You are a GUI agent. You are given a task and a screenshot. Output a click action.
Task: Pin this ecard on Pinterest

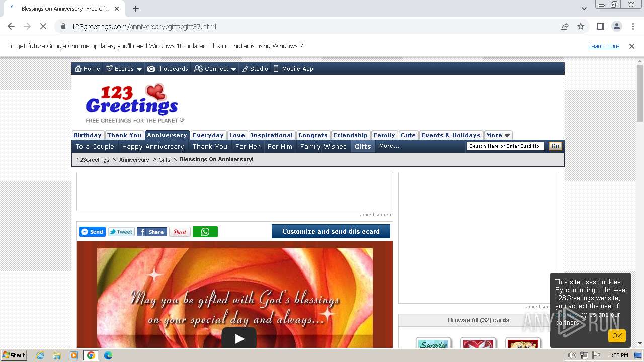pyautogui.click(x=180, y=232)
